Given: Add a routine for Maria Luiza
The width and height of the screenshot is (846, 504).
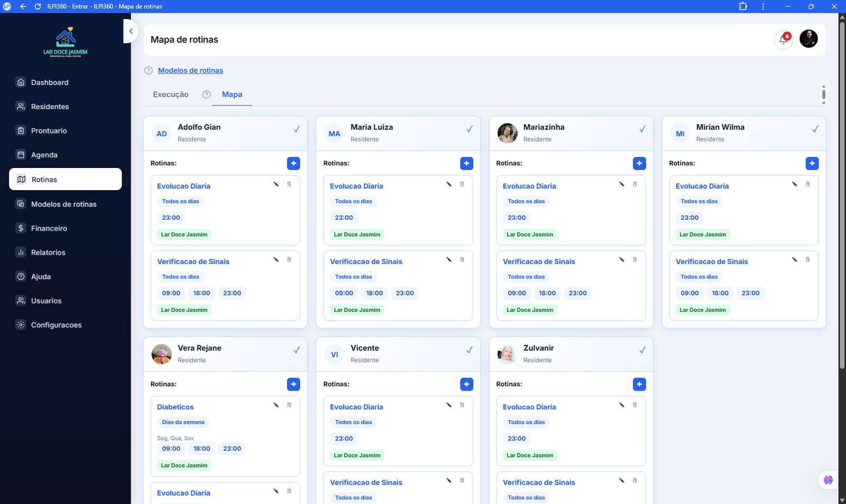Looking at the screenshot, I should pos(466,163).
